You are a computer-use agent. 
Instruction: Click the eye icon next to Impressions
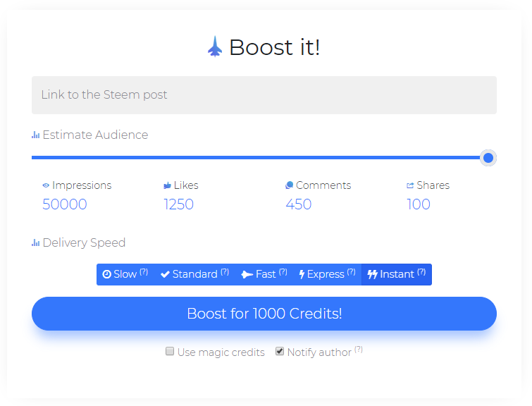click(46, 185)
